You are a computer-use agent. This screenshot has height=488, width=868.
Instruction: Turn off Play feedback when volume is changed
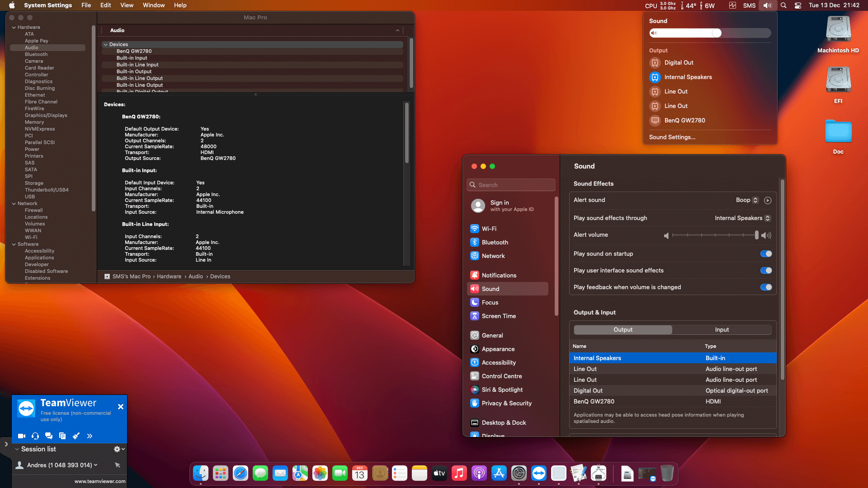[765, 287]
